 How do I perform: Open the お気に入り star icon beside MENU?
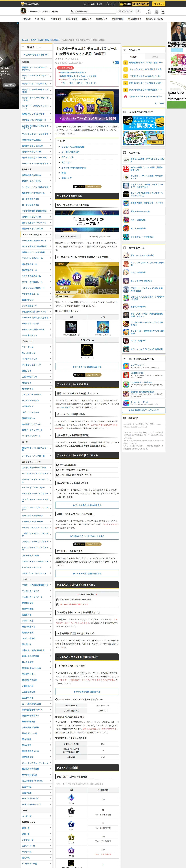tap(149, 10)
